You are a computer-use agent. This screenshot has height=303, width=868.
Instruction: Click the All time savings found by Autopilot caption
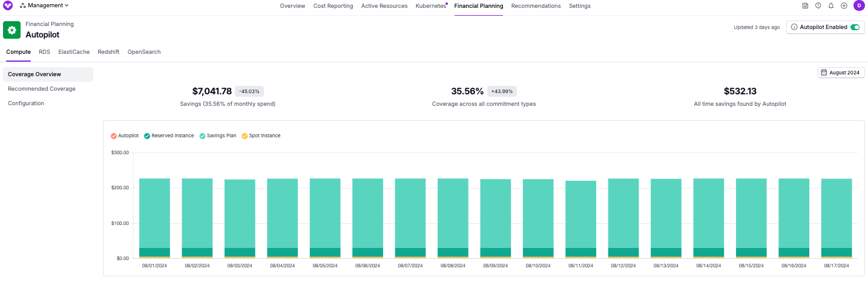[740, 104]
